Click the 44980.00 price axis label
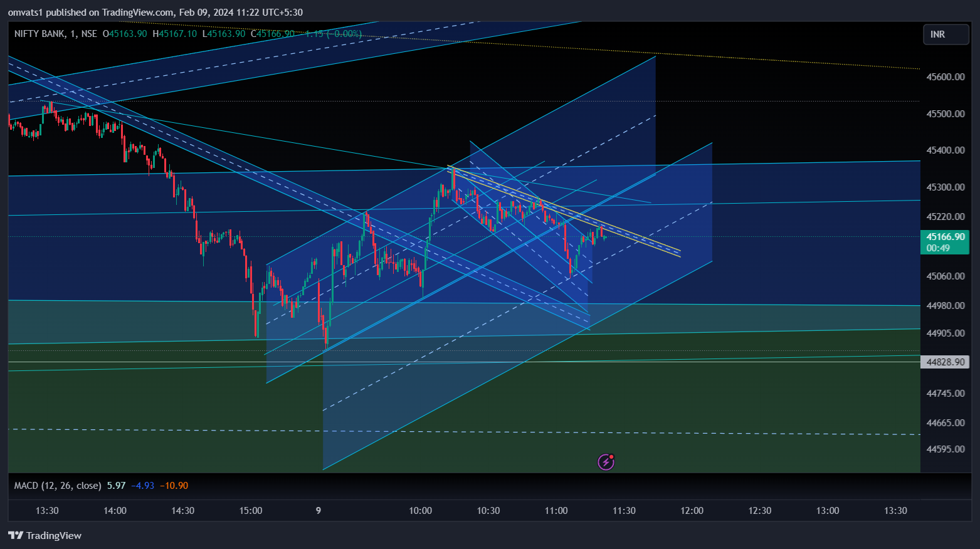980x549 pixels. (945, 306)
